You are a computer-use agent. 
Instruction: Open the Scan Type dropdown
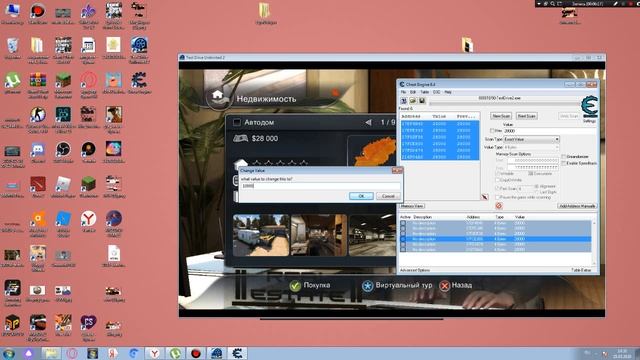531,139
